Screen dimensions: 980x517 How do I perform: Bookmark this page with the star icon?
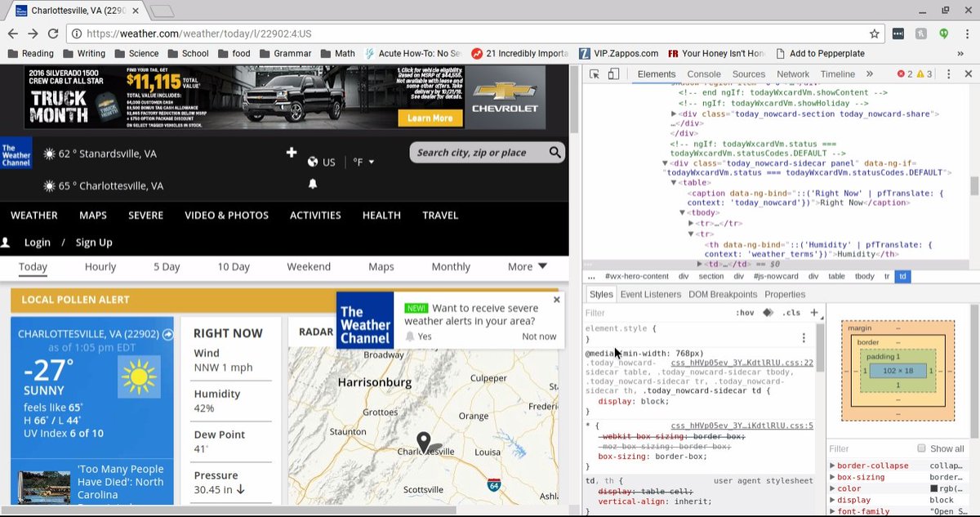point(875,33)
